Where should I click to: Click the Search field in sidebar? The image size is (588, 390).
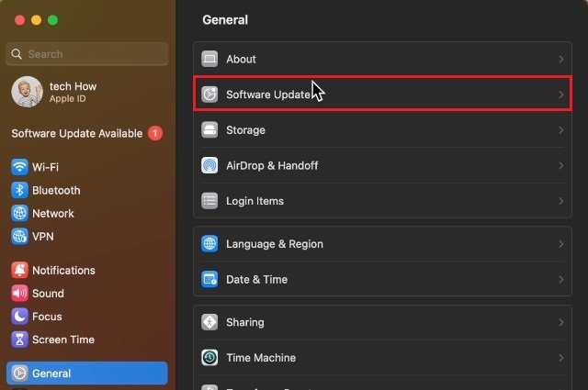tap(87, 54)
